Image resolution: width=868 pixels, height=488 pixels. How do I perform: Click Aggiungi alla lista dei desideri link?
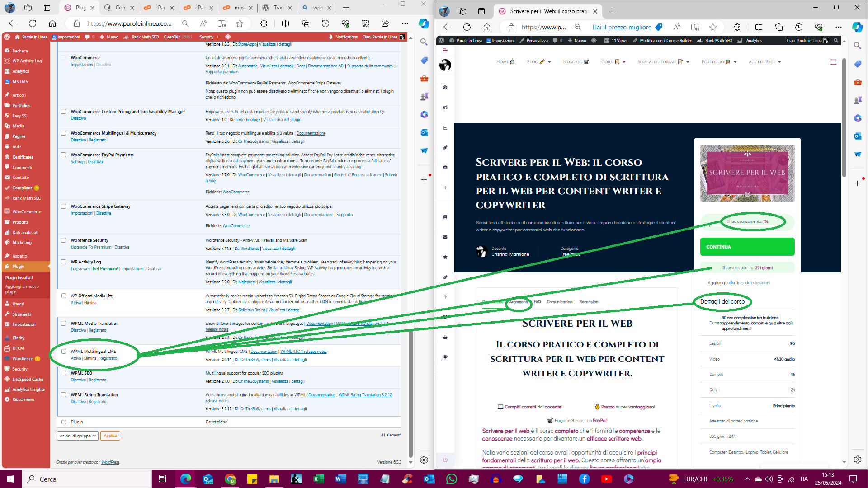738,283
